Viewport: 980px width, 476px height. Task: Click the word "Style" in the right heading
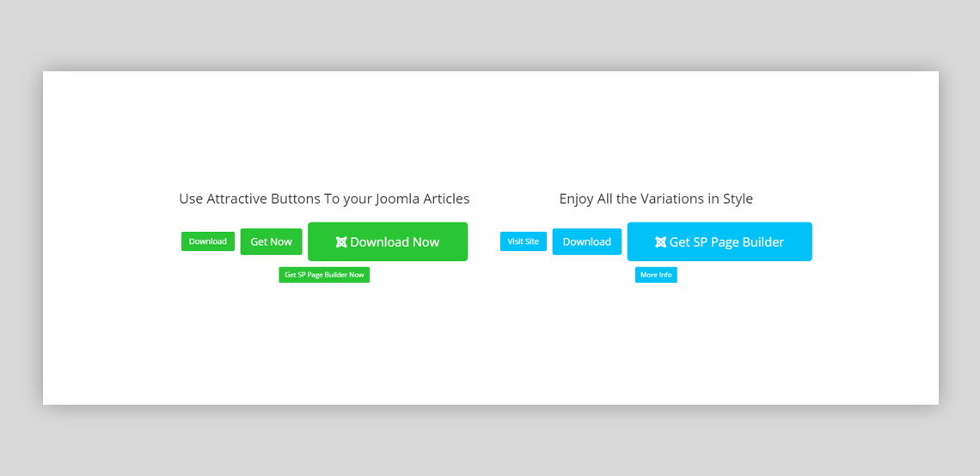pos(735,199)
